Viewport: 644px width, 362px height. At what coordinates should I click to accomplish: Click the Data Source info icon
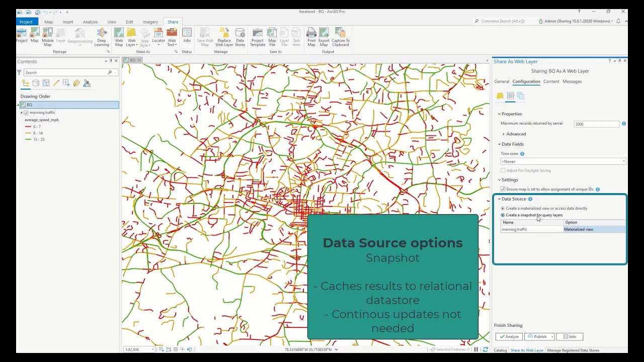click(x=530, y=199)
